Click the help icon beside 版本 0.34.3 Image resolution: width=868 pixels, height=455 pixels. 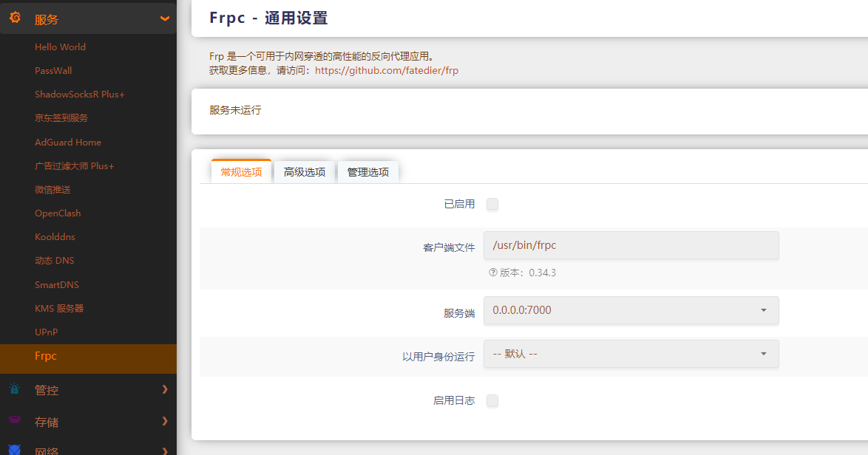pos(492,273)
